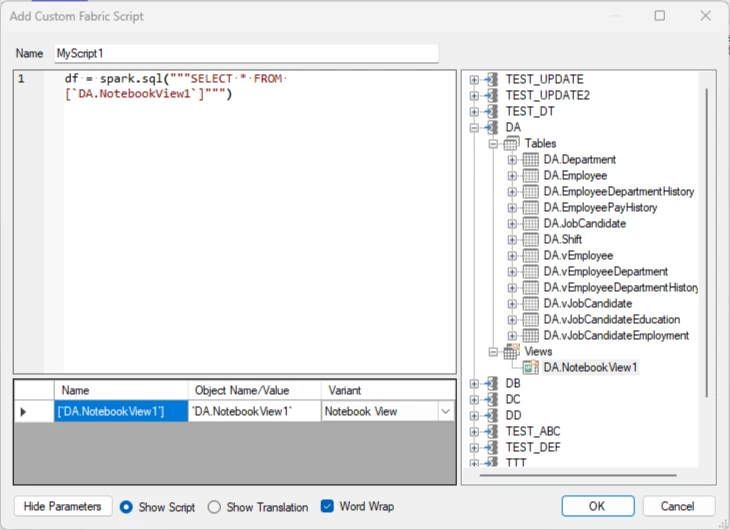Click inside the script editor text area
The image size is (730, 530).
tap(259, 222)
